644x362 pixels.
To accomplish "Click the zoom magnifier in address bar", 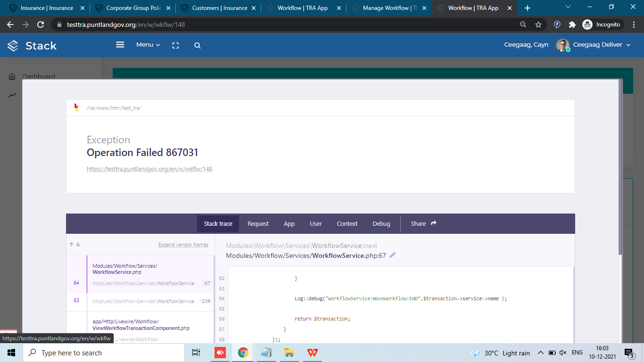I will tap(523, 25).
